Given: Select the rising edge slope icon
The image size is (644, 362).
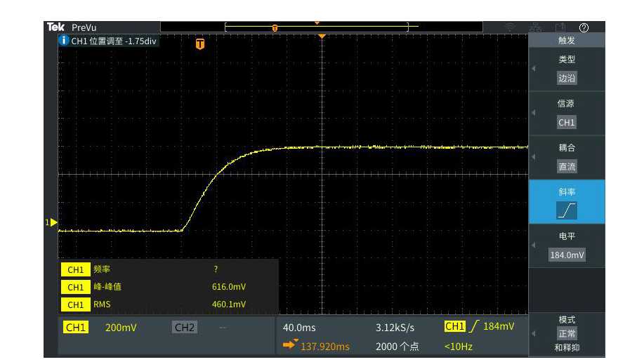Looking at the screenshot, I should (x=566, y=210).
